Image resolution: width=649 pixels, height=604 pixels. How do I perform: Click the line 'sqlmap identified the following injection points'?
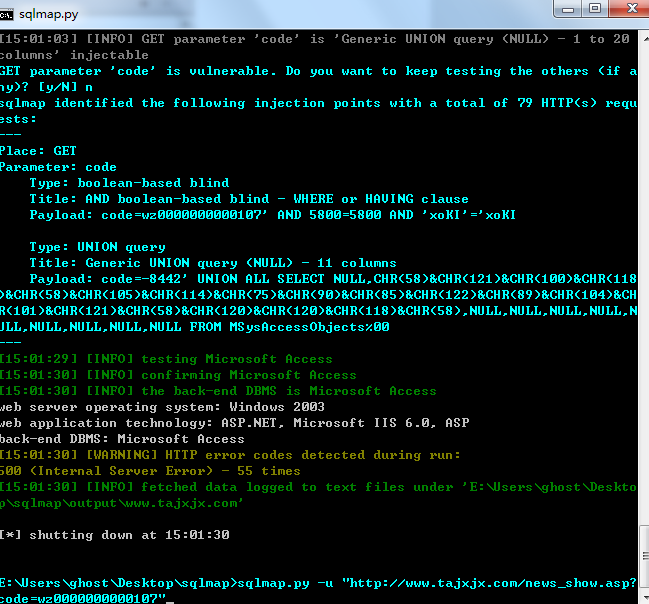click(x=318, y=103)
